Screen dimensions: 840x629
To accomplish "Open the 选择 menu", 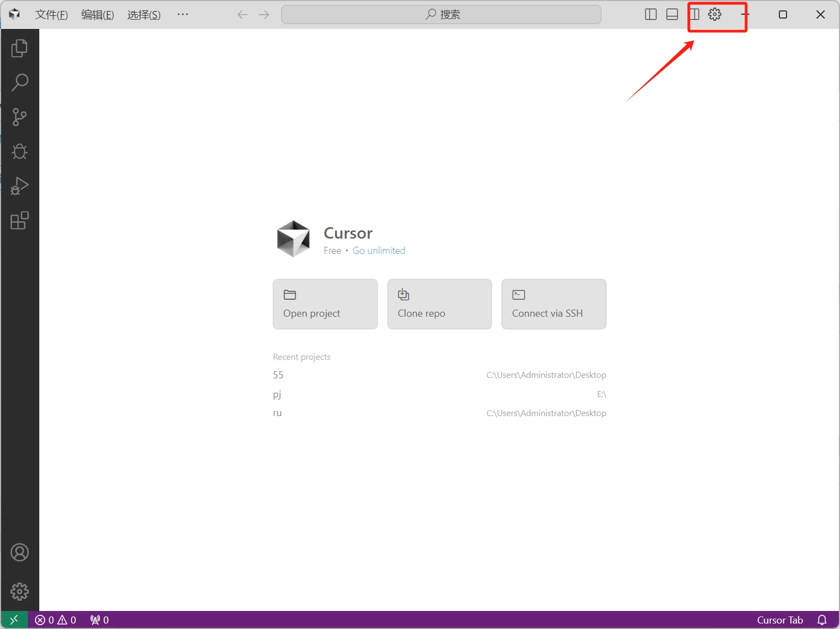I will point(144,15).
